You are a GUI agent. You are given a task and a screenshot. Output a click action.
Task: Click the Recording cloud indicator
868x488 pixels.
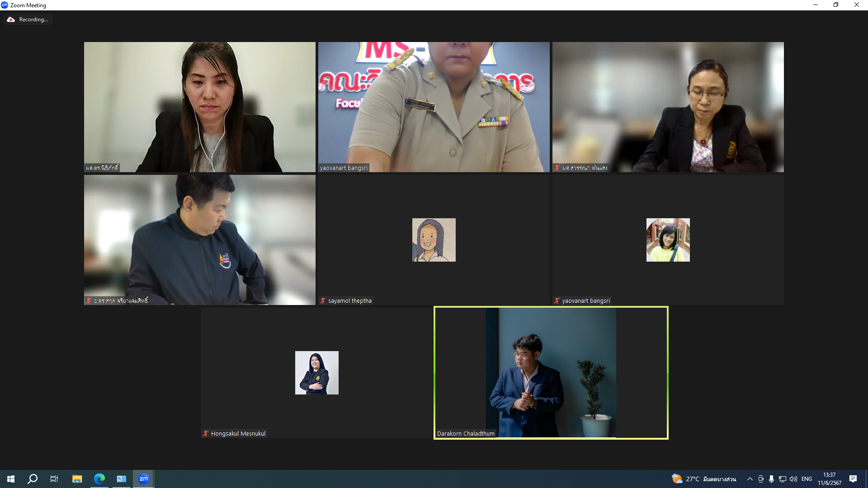[x=11, y=19]
